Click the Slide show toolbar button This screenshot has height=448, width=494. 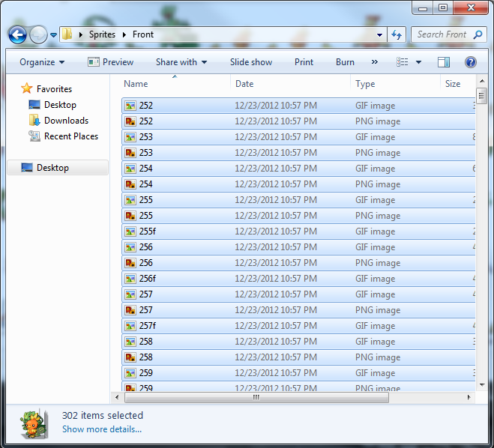250,62
